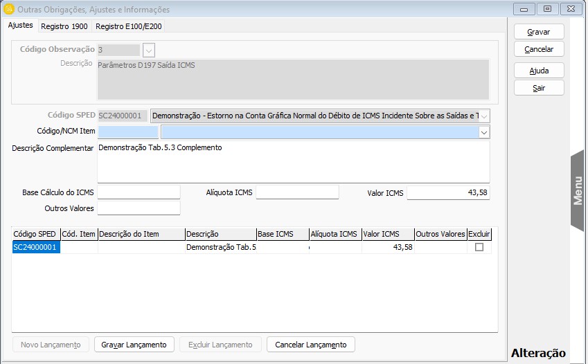Click the Descrição Complementar text area

tap(293, 163)
